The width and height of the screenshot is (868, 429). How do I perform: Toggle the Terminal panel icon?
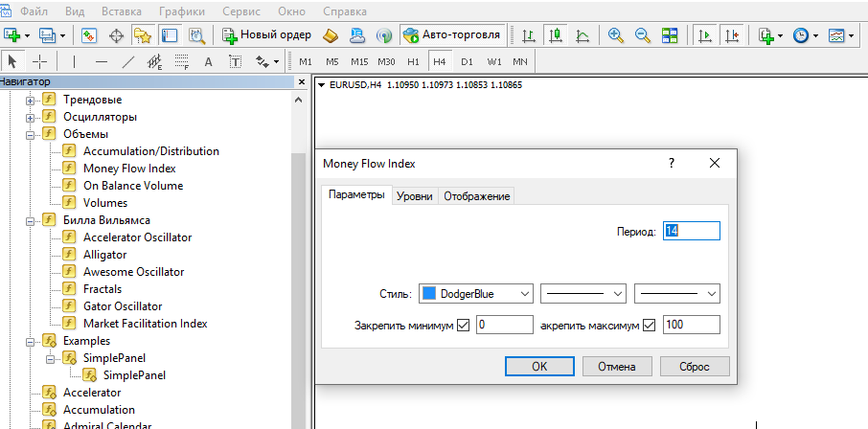coord(170,35)
